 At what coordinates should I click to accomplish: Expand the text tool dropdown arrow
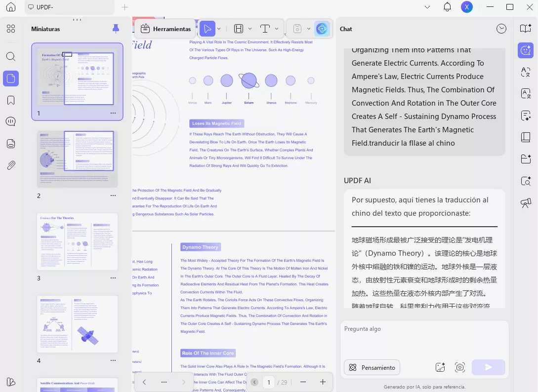(x=277, y=29)
